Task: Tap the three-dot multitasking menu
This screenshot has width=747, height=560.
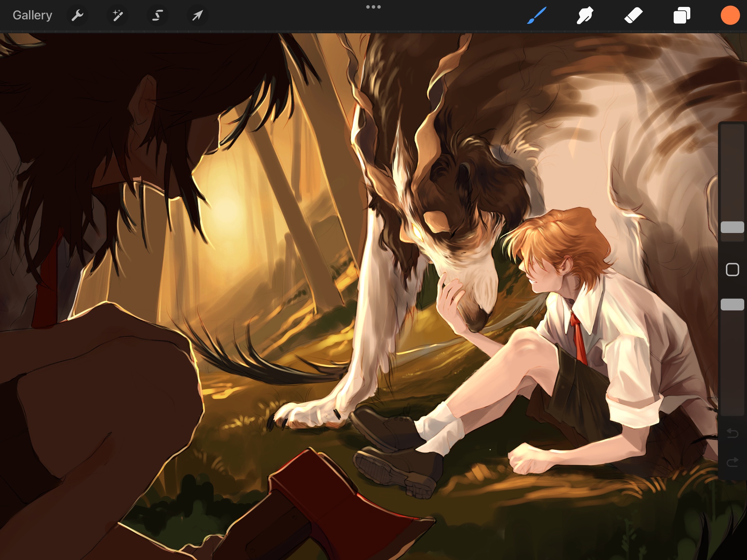Action: pyautogui.click(x=373, y=7)
